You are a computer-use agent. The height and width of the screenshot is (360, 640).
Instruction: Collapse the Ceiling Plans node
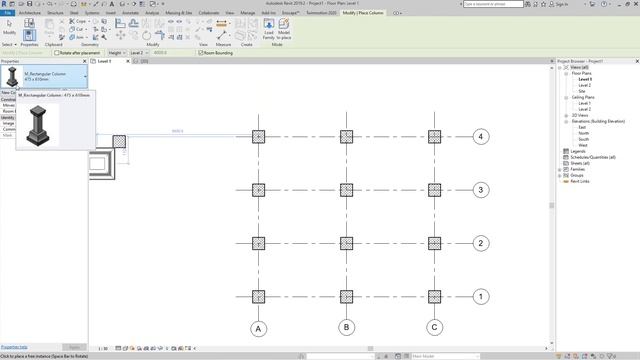coord(566,98)
